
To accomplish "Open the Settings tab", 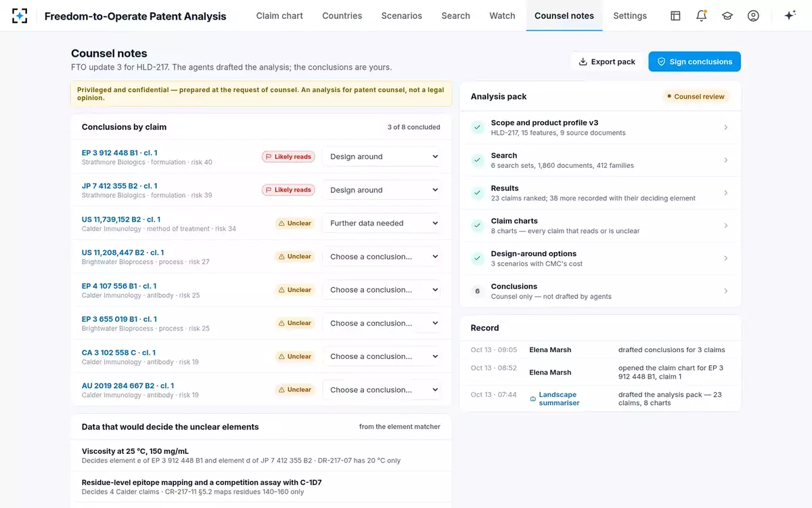I will point(630,16).
